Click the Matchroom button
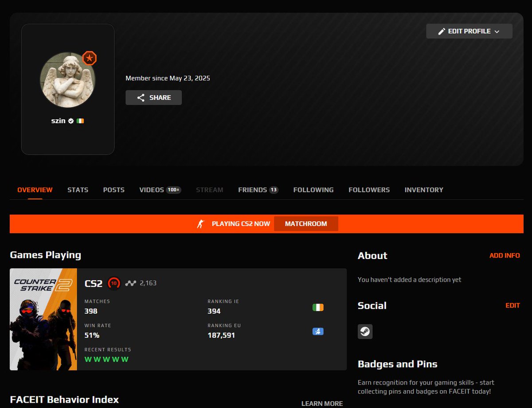532x408 pixels. click(x=306, y=224)
